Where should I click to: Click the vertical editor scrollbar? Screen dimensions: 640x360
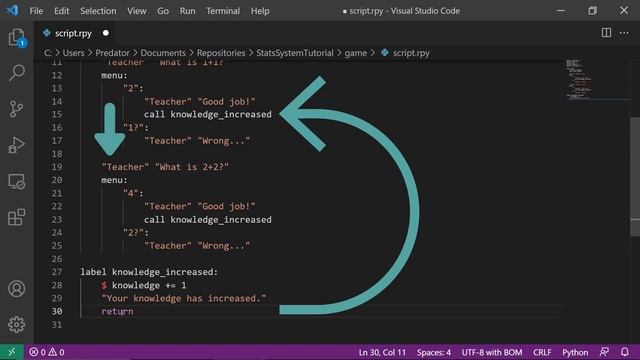pyautogui.click(x=635, y=176)
